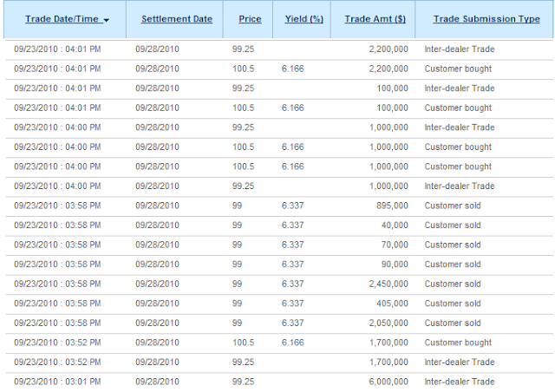Image resolution: width=555 pixels, height=392 pixels.
Task: Select the 2,200,000 Customer bought amount
Action: click(388, 69)
